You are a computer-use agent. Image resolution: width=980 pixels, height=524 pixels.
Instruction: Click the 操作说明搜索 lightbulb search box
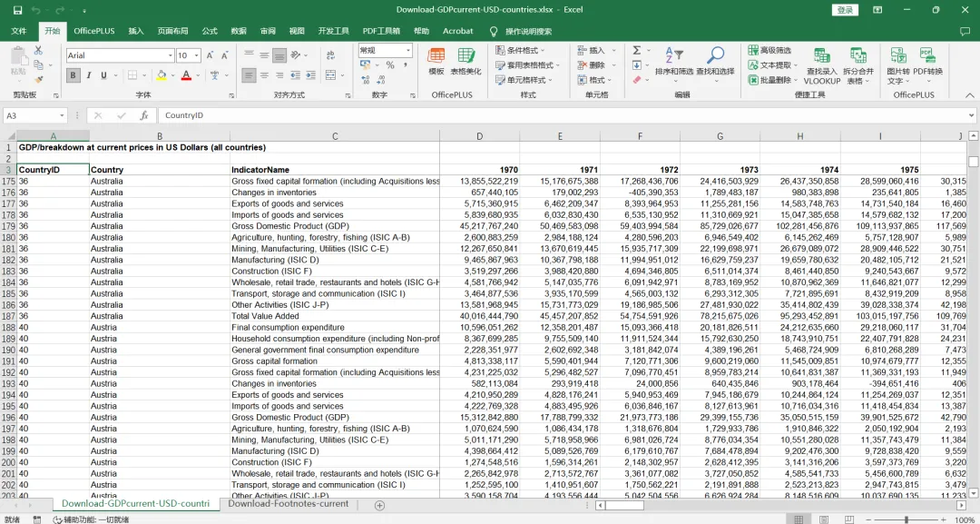pos(522,31)
